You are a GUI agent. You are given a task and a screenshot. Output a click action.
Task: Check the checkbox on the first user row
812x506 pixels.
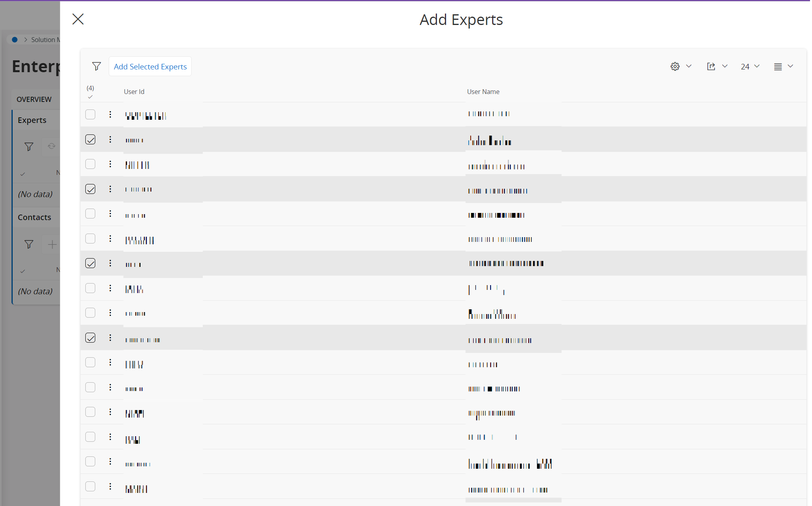click(x=90, y=114)
